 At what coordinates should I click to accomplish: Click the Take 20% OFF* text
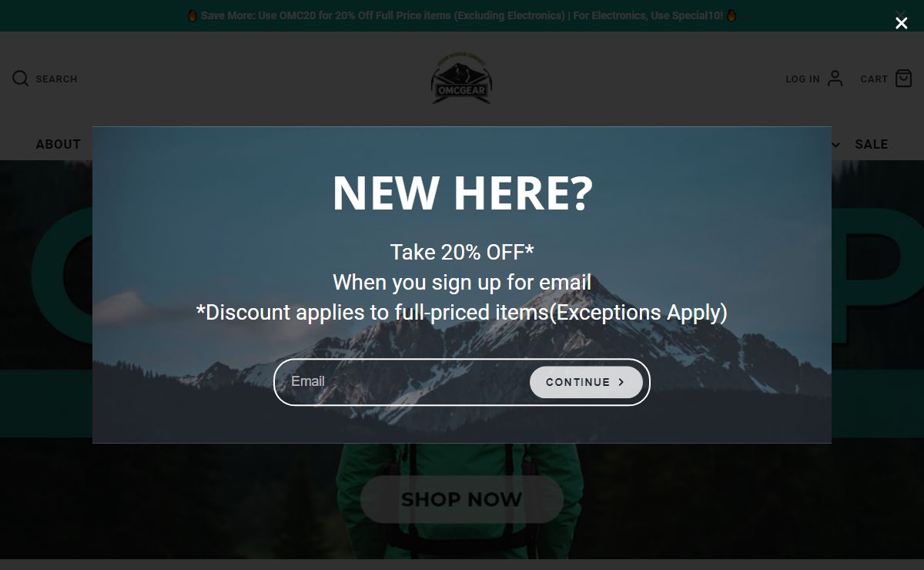[462, 252]
